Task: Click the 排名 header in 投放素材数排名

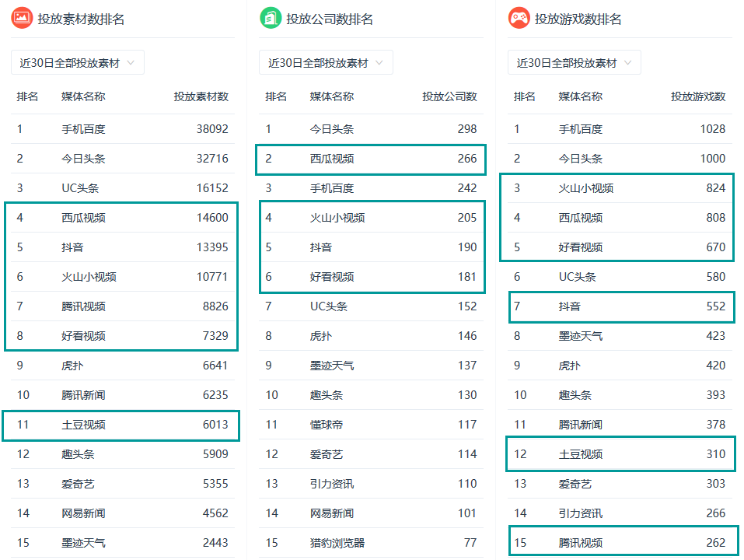Action: [x=27, y=96]
